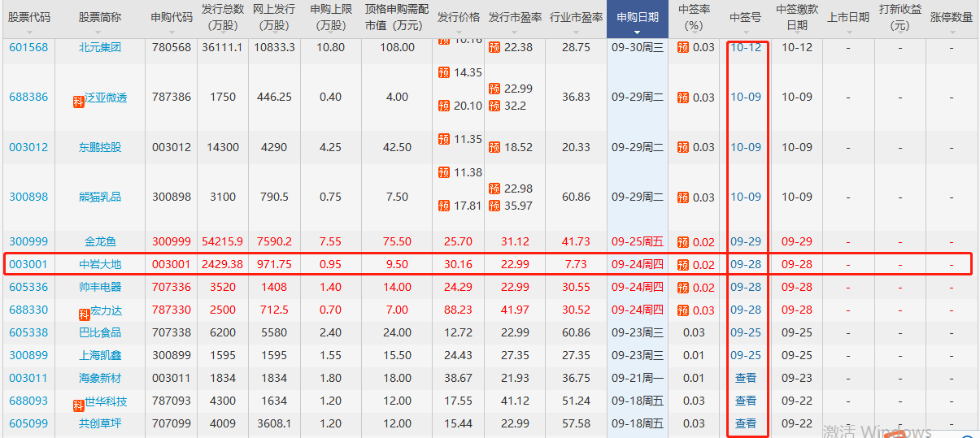Sort by 申购日期 column header
This screenshot has width=980, height=438.
(x=638, y=18)
